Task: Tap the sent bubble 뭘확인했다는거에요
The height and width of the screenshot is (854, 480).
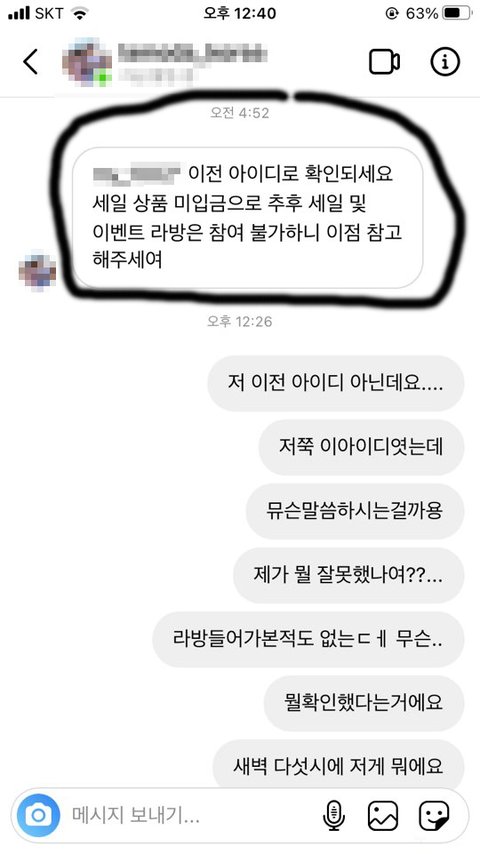Action: coord(364,703)
